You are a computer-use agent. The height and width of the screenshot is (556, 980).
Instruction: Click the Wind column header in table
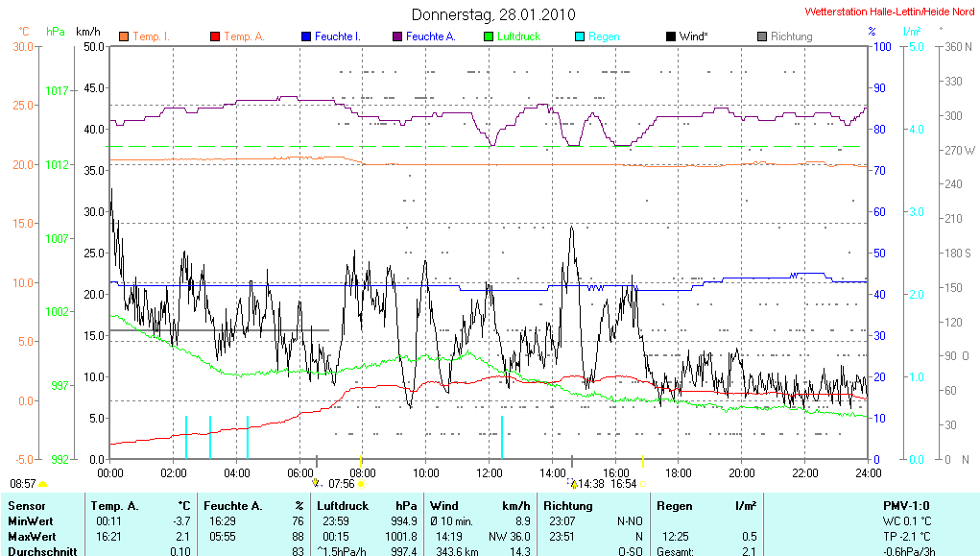coord(443,505)
